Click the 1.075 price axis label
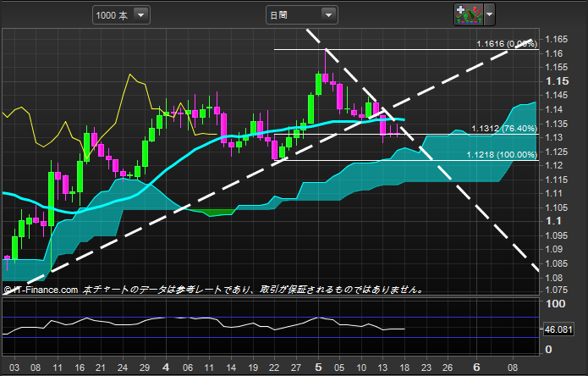The image size is (588, 376). pos(557,290)
